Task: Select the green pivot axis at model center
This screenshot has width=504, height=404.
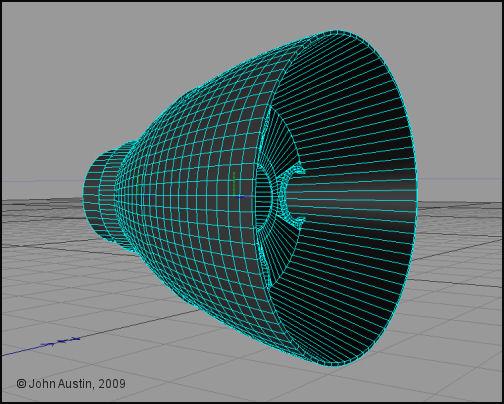Action: 234,184
